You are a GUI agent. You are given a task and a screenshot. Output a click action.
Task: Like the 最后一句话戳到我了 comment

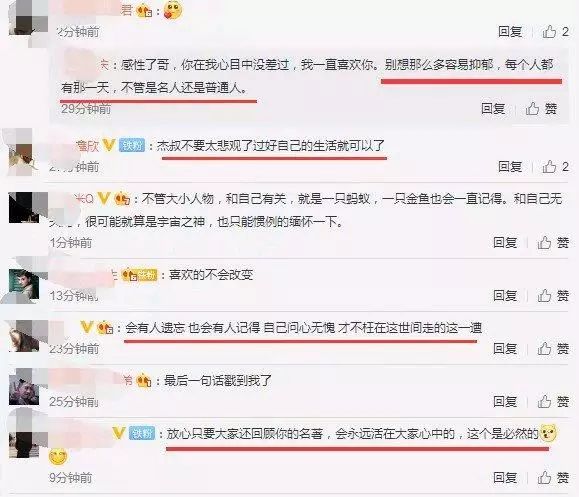(x=553, y=401)
